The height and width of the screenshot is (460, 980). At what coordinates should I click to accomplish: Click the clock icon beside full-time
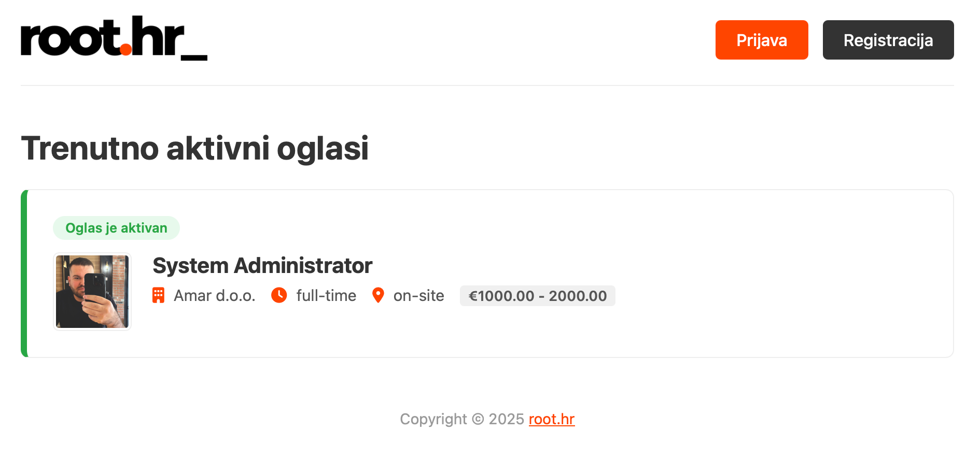(x=279, y=295)
